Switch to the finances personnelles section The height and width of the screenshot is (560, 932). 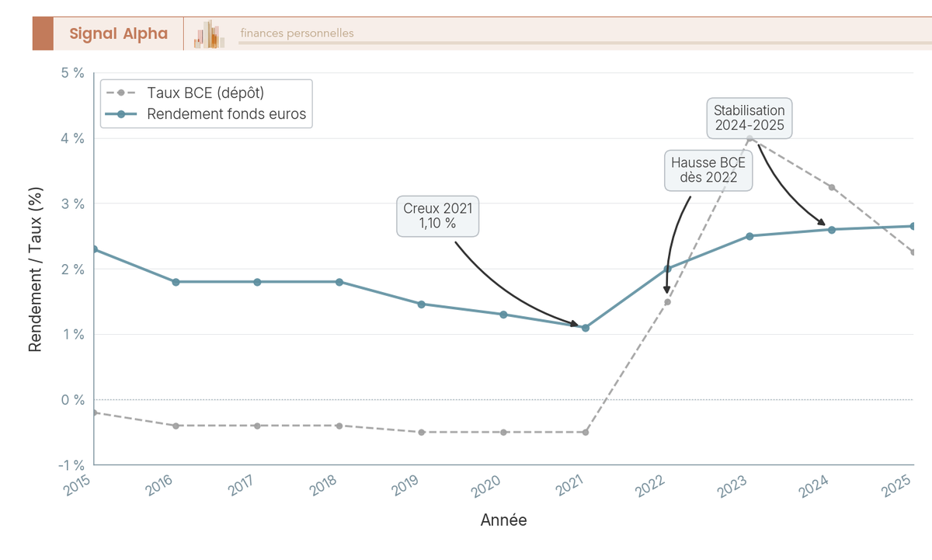(x=296, y=33)
